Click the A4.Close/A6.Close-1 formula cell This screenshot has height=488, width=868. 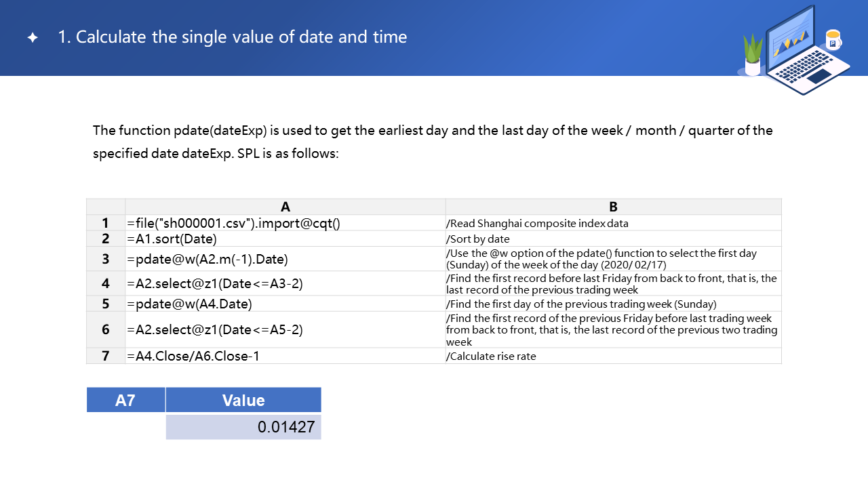pos(193,356)
